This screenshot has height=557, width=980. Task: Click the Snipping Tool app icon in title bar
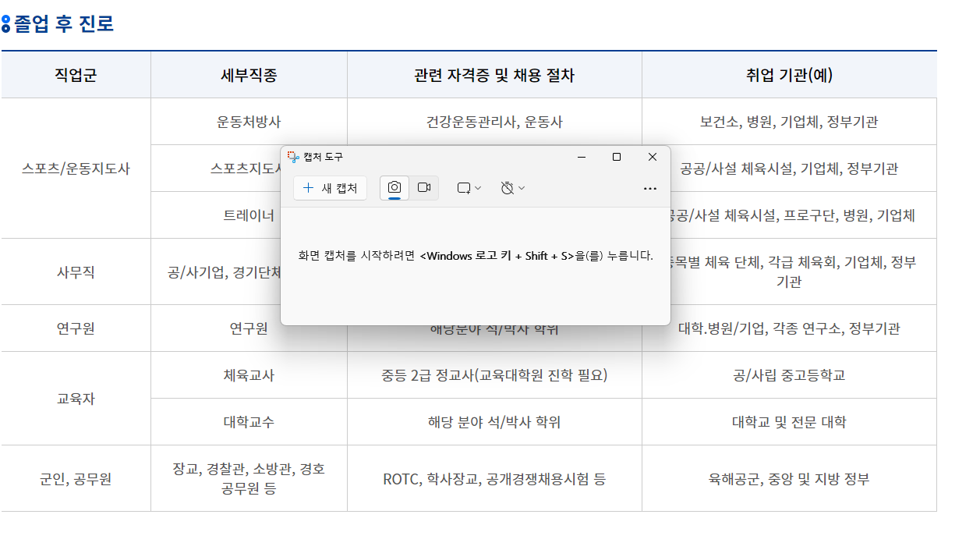[293, 157]
